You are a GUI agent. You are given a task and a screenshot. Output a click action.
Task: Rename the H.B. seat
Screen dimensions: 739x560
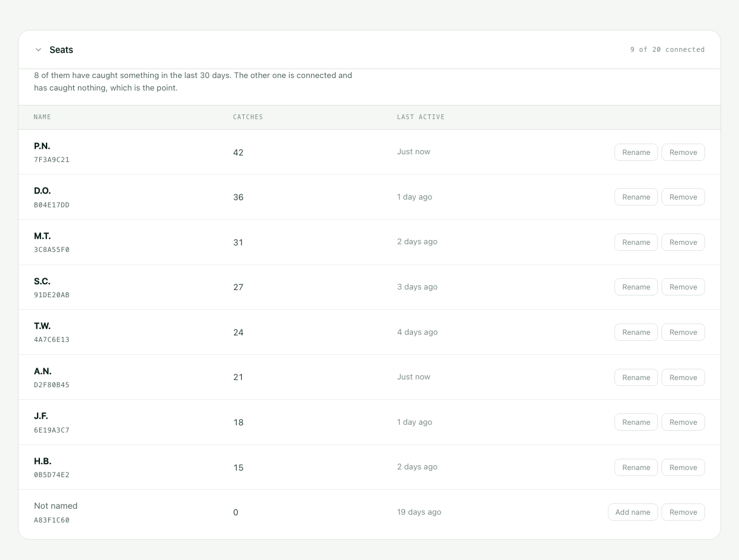click(636, 468)
